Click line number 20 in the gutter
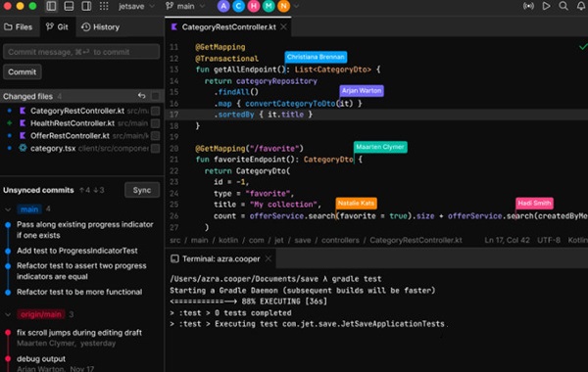The width and height of the screenshot is (588, 372). point(174,149)
